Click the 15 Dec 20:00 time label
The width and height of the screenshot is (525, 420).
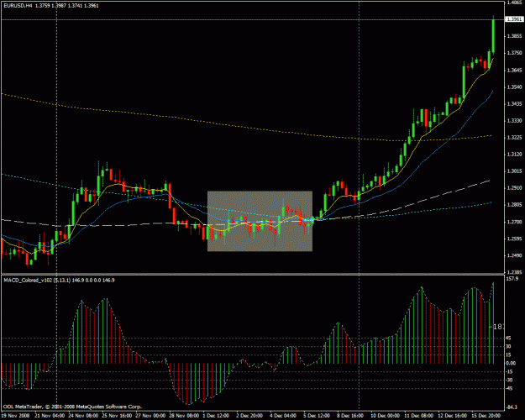click(487, 416)
